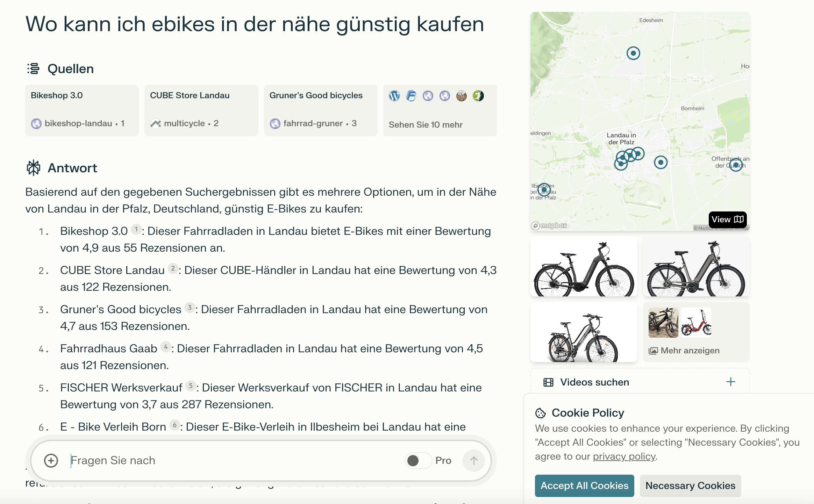The image size is (814, 504).
Task: Expand sources via Sehen Sie 10 mehr
Action: point(426,124)
